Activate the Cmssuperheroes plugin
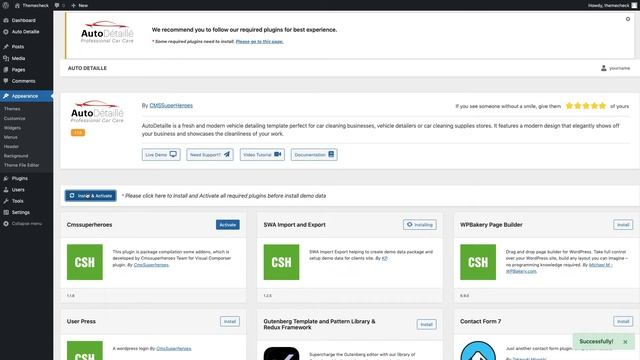640x360 pixels. (x=228, y=225)
